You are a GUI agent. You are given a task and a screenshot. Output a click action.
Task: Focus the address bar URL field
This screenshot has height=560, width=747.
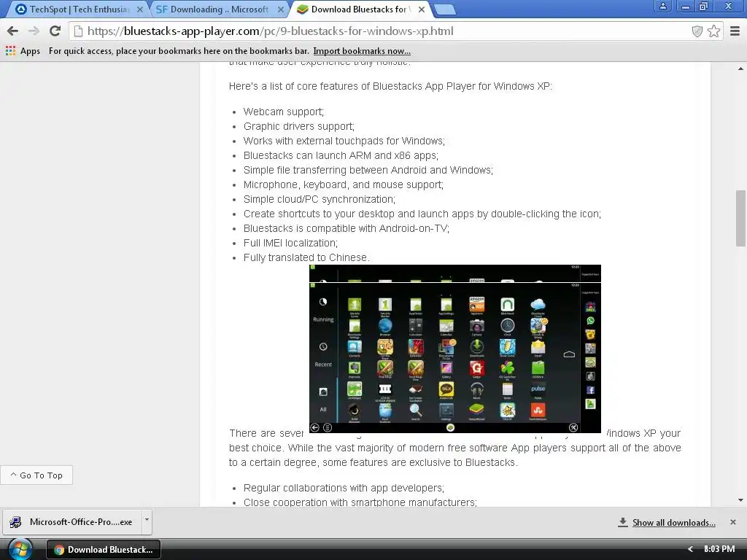coord(381,31)
